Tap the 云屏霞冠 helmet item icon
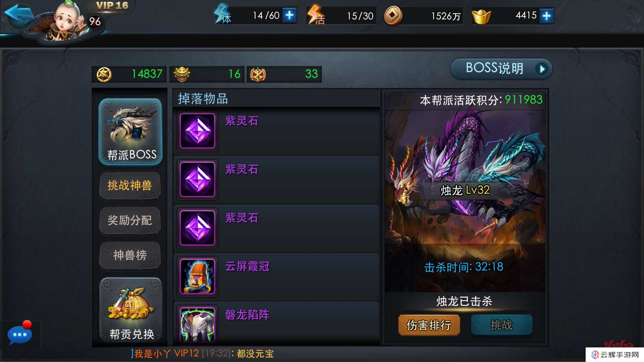The image size is (644, 362). (x=197, y=276)
